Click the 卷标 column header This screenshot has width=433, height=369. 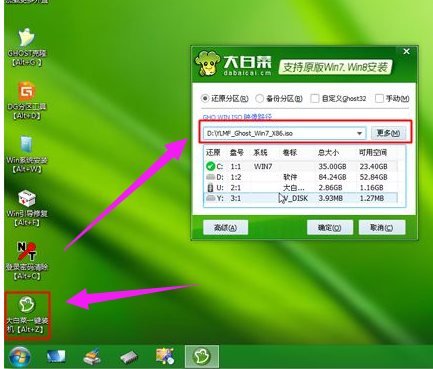(290, 153)
